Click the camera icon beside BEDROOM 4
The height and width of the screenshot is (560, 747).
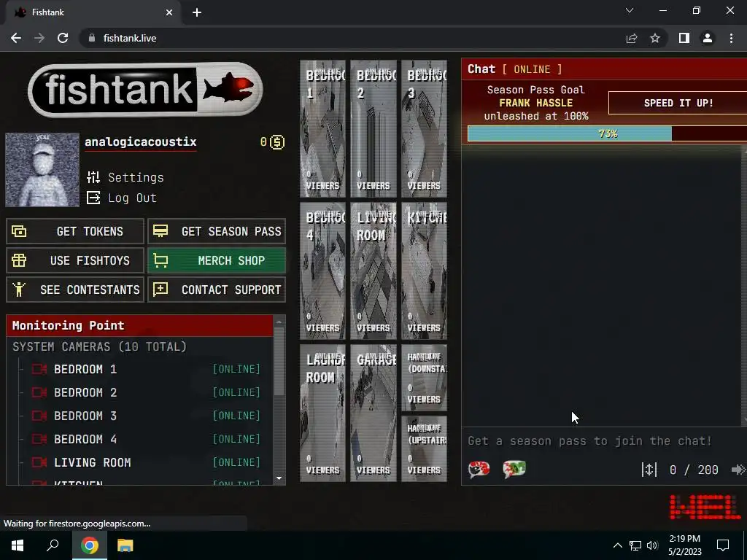point(39,439)
